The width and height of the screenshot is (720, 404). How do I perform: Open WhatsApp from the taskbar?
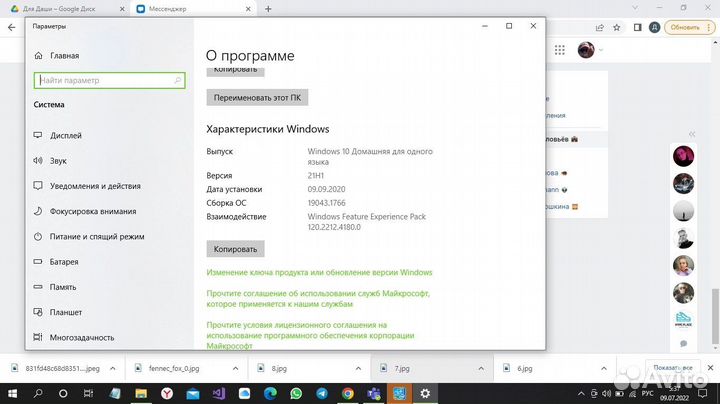point(296,393)
